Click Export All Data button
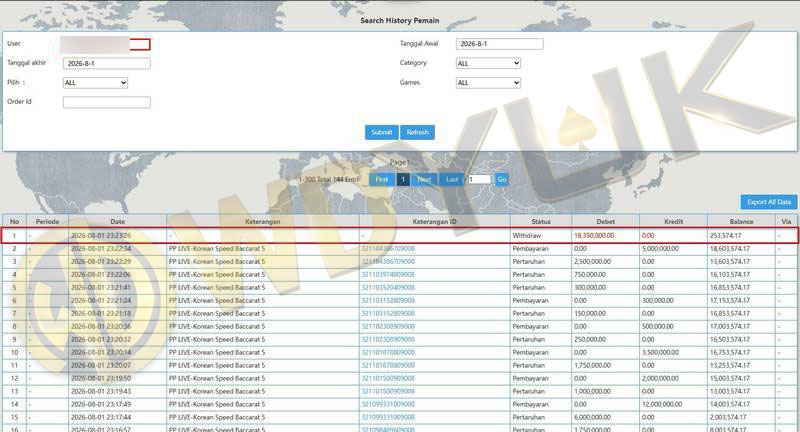Viewport: 800px width, 432px height. tap(769, 202)
